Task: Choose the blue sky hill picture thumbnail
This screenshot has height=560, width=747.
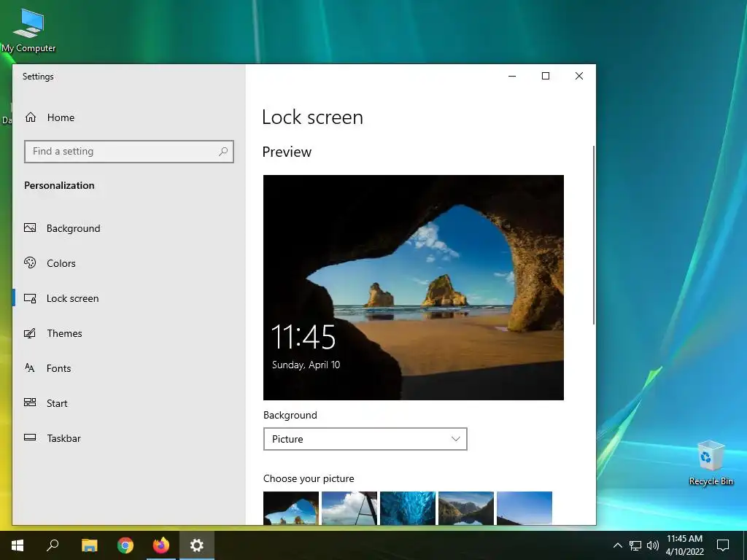Action: click(x=525, y=508)
